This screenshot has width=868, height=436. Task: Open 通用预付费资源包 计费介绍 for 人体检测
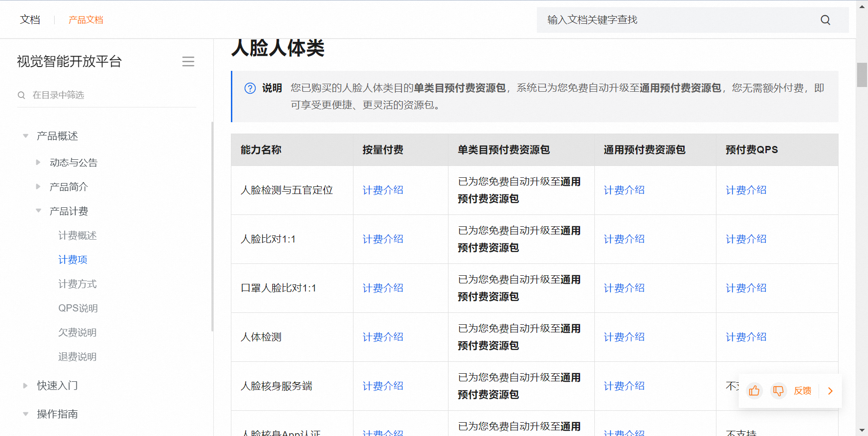tap(624, 337)
